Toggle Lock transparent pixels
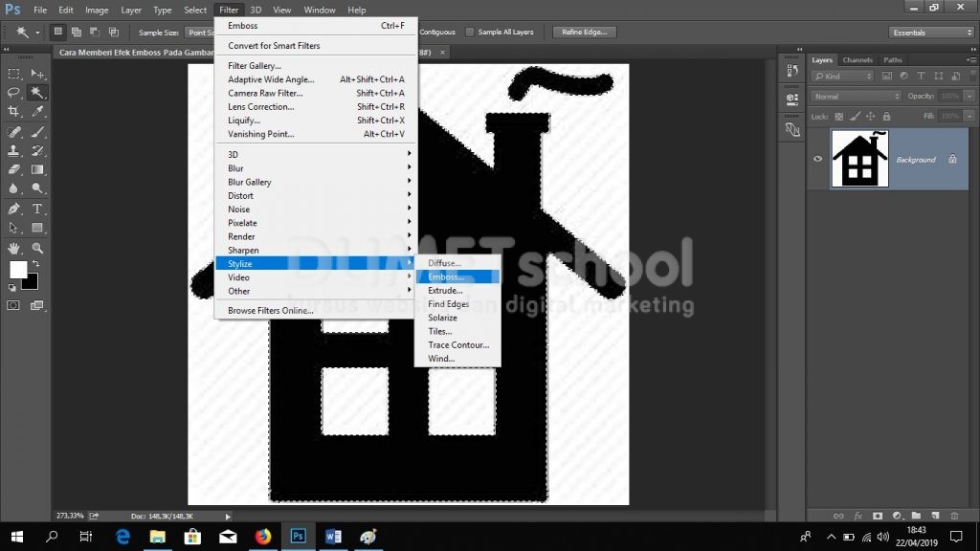The width and height of the screenshot is (980, 551). (x=838, y=116)
